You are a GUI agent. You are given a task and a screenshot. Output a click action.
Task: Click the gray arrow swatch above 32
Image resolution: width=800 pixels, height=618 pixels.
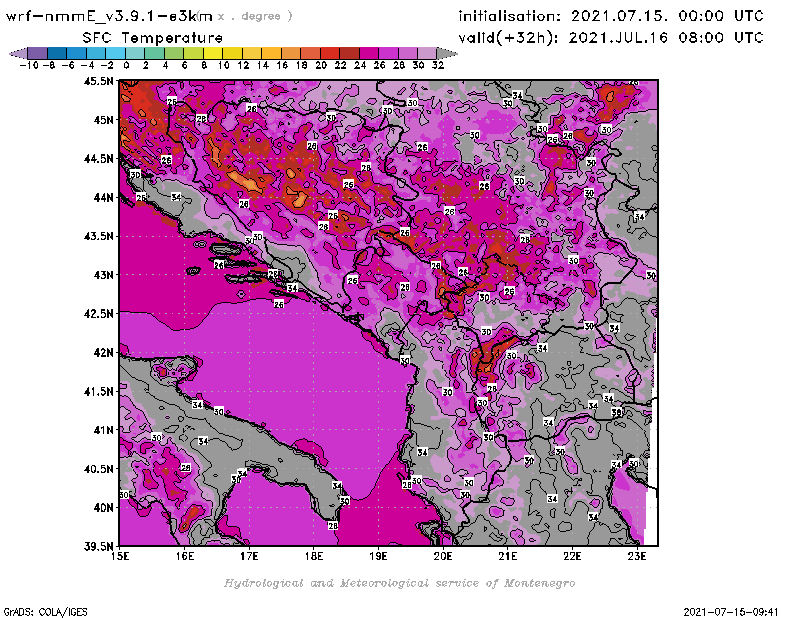pyautogui.click(x=446, y=53)
